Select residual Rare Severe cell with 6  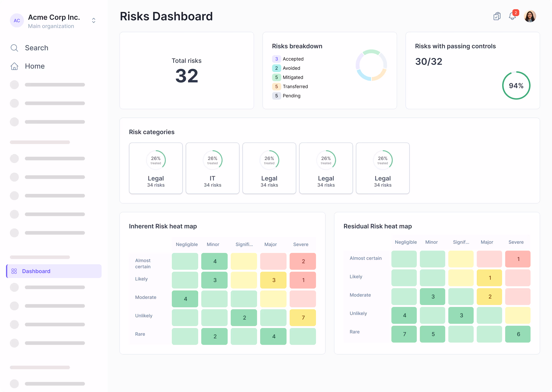(518, 334)
